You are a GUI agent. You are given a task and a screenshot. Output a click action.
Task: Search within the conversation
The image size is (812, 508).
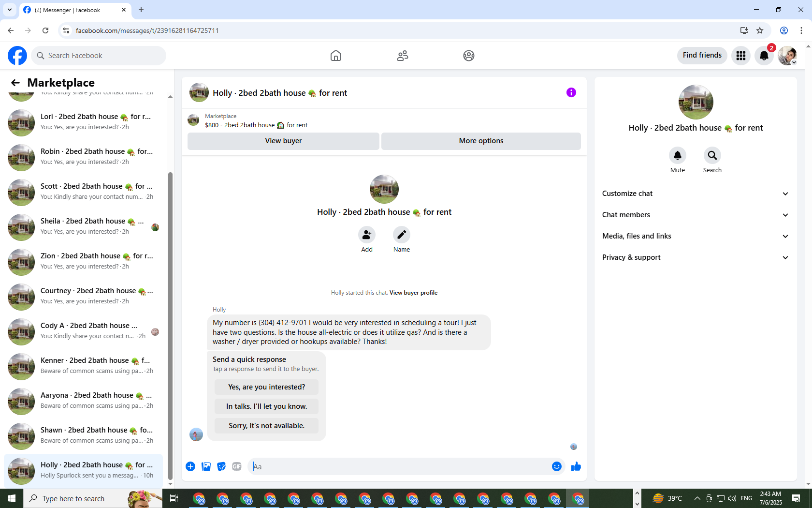[x=712, y=155]
